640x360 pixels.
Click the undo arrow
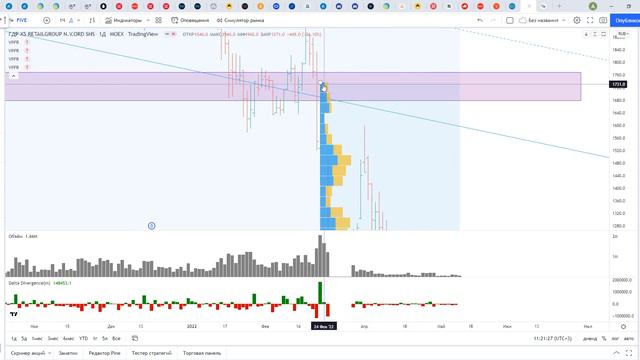(480, 20)
